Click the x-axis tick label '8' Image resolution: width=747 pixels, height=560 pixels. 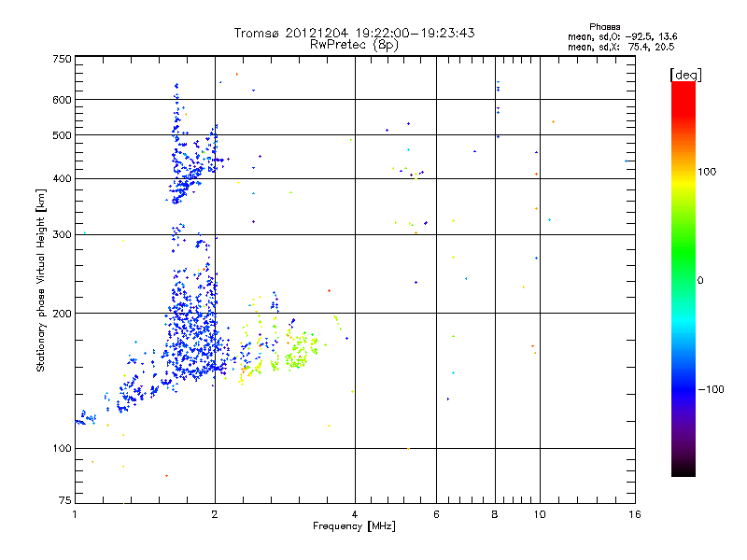(x=495, y=514)
